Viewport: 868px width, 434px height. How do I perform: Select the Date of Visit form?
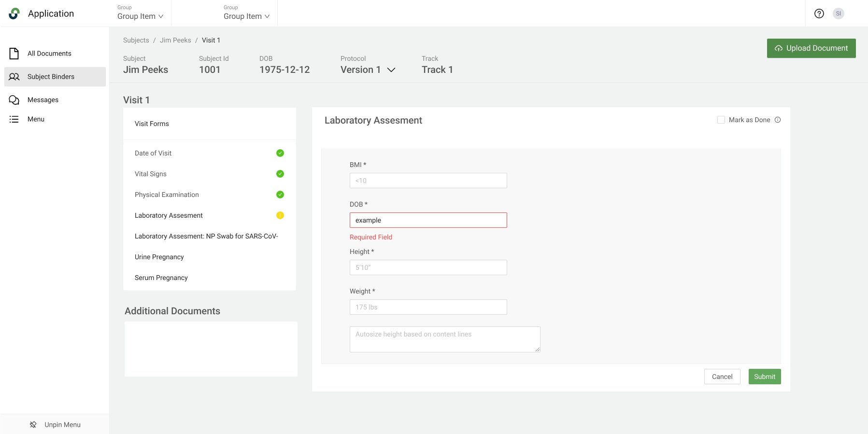210,153
